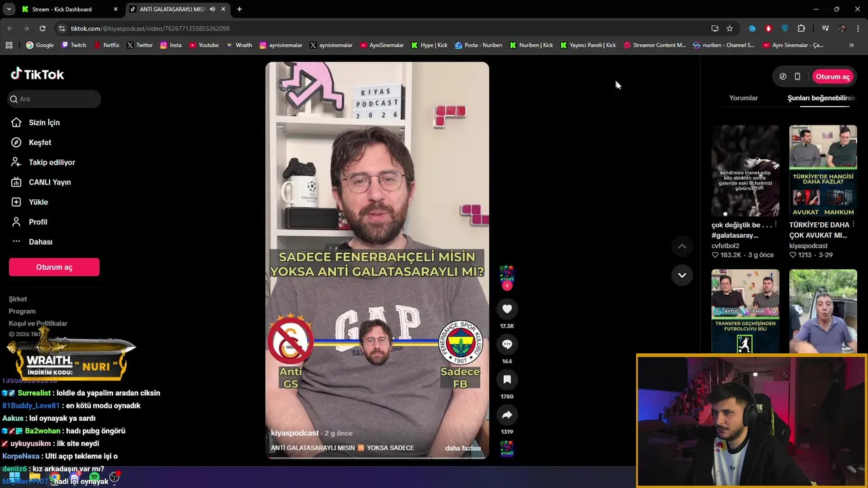This screenshot has height=488, width=868.
Task: Click the round coin icon in the top-right header
Action: [783, 77]
